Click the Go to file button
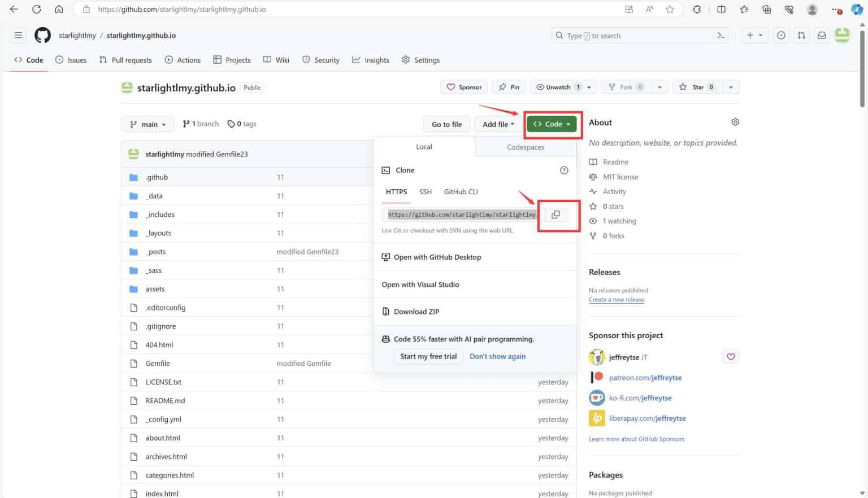The width and height of the screenshot is (868, 498). (446, 124)
